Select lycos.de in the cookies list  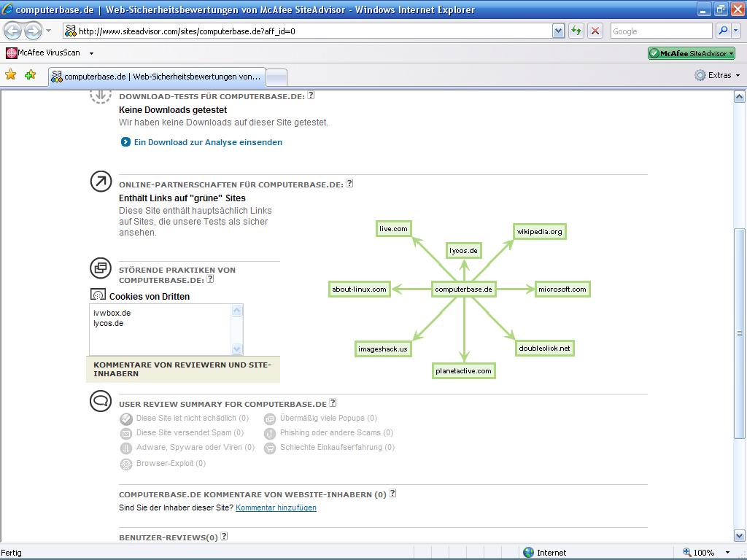click(108, 323)
